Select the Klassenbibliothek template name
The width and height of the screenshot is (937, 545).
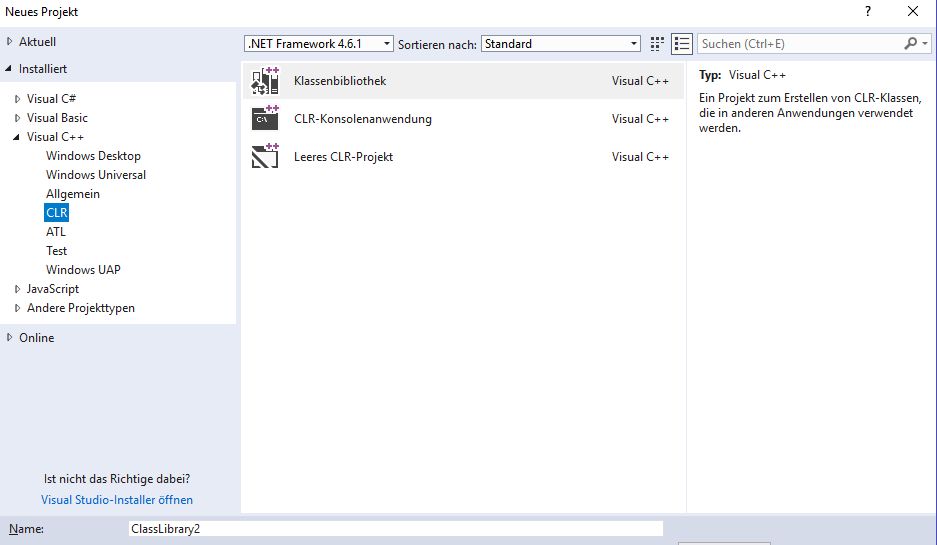[339, 81]
